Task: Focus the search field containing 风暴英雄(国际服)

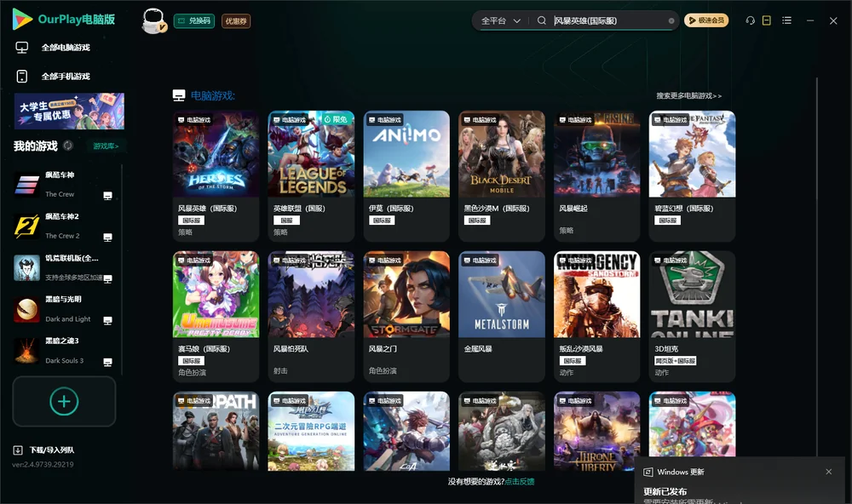Action: pos(608,20)
